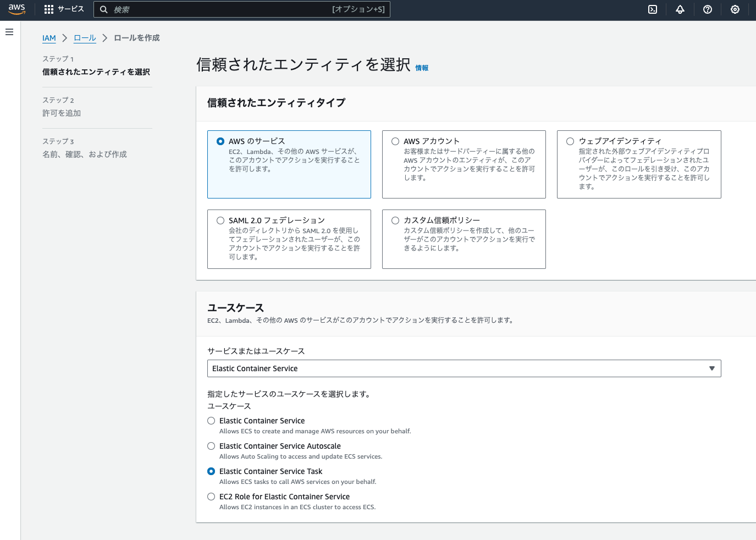Click the 情報 link next to the heading
This screenshot has height=540, width=756.
coord(422,68)
